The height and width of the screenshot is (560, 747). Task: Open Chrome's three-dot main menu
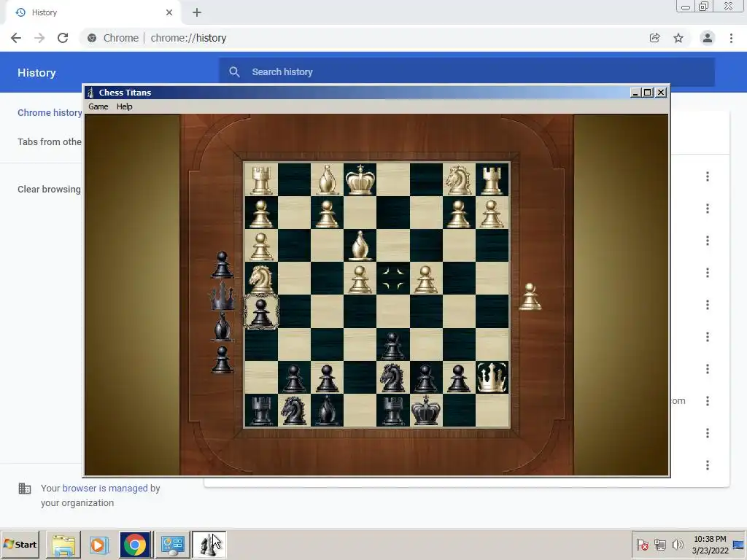[731, 38]
